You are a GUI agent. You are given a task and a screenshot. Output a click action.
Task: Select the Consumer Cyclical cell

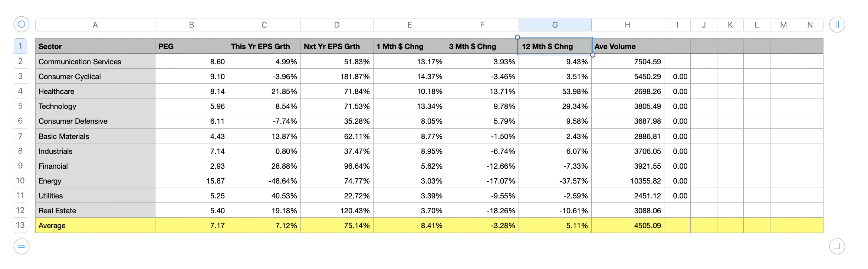[95, 76]
